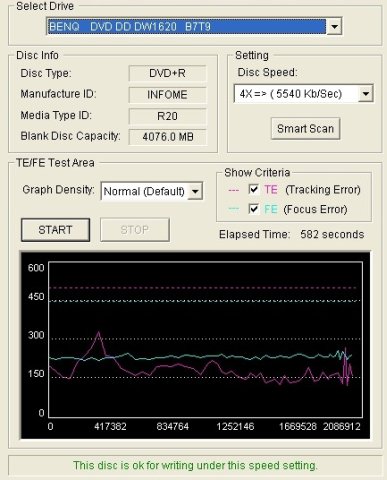The height and width of the screenshot is (480, 387).
Task: Open the Graph Density dropdown arrow
Action: [x=195, y=191]
